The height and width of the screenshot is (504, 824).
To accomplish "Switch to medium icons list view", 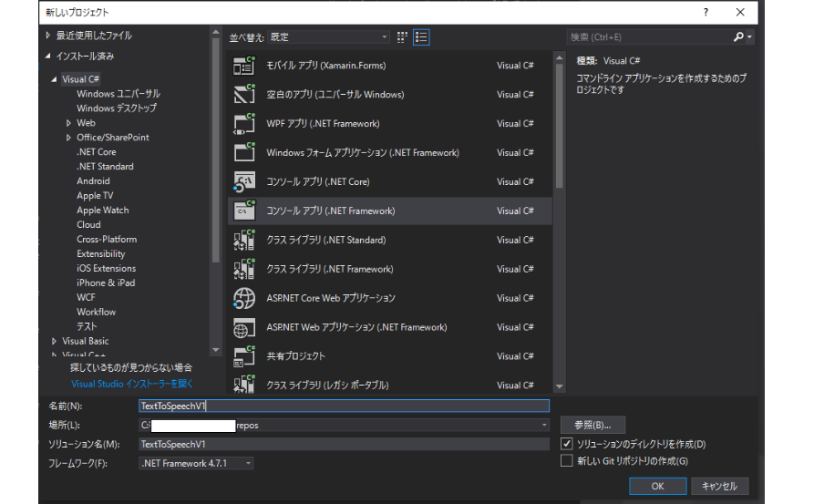I will 421,37.
